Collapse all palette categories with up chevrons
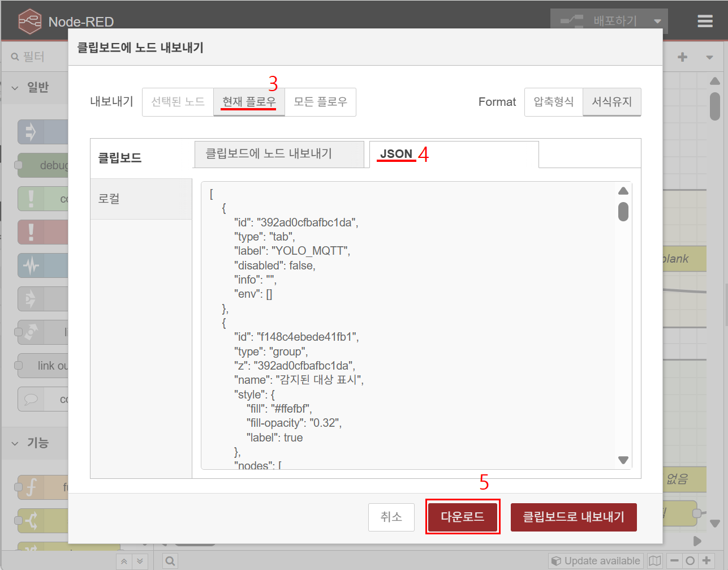728x570 pixels. 124,561
